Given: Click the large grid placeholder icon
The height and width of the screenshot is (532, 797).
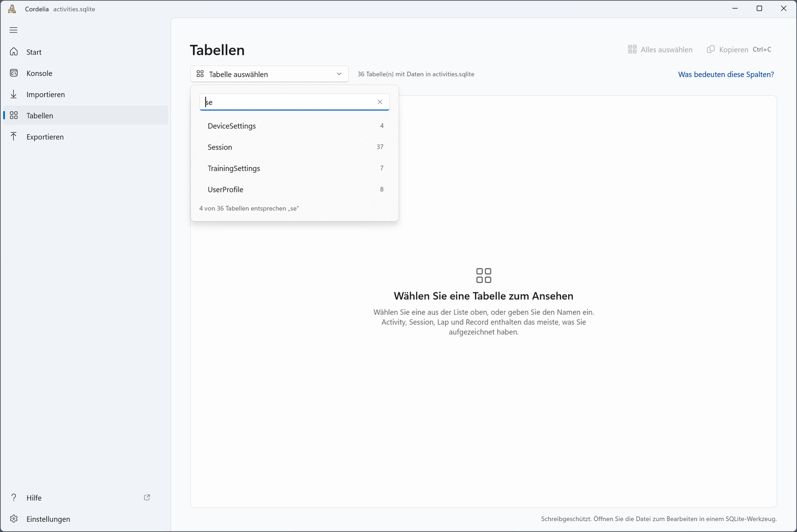Looking at the screenshot, I should (483, 276).
